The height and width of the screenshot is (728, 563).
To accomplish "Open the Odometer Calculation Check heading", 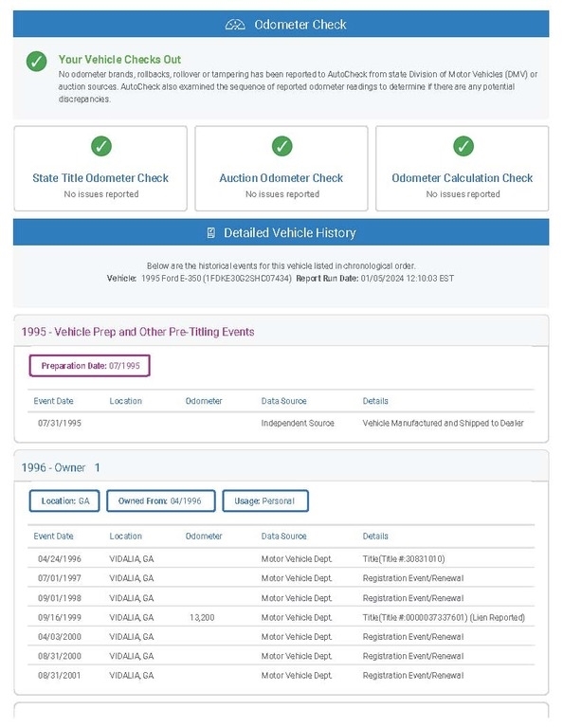I will pyautogui.click(x=463, y=178).
